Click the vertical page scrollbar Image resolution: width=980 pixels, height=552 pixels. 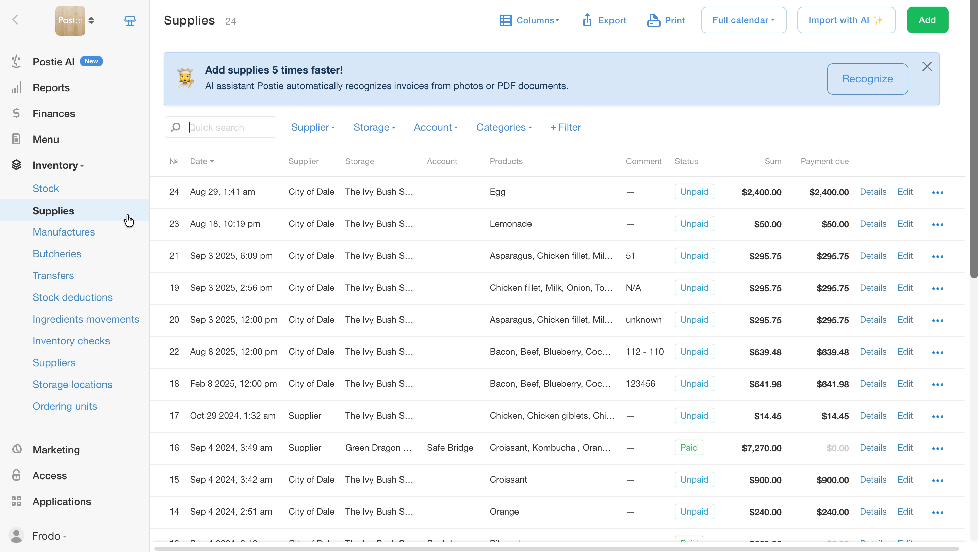coord(974,139)
